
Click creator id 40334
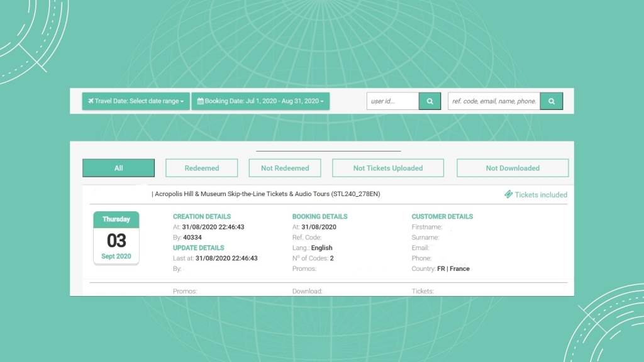[192, 237]
